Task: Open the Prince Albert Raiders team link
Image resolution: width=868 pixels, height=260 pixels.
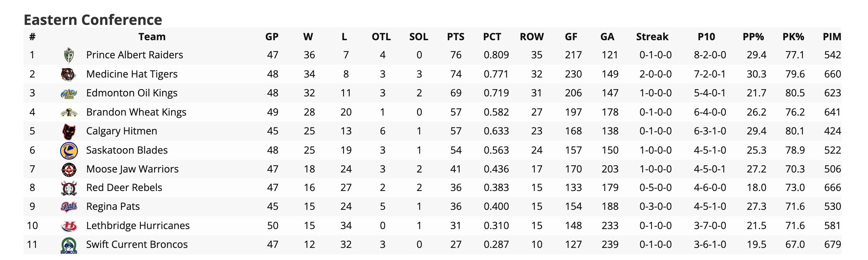Action: 134,55
